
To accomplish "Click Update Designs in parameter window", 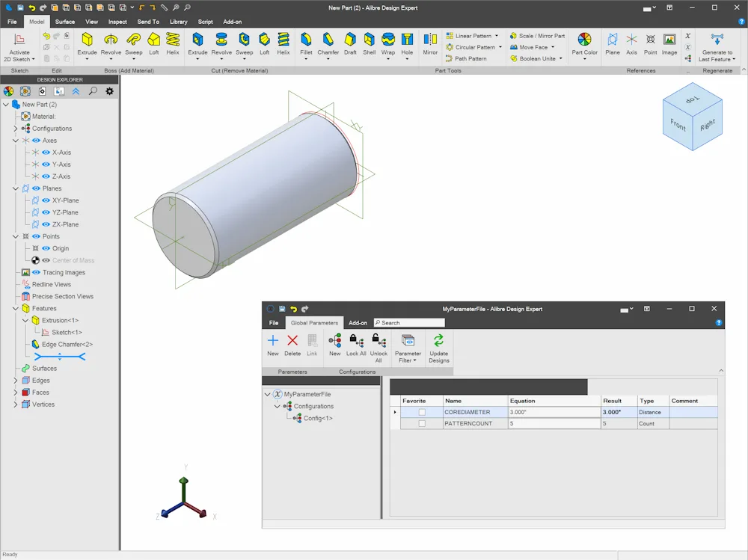I will [439, 348].
